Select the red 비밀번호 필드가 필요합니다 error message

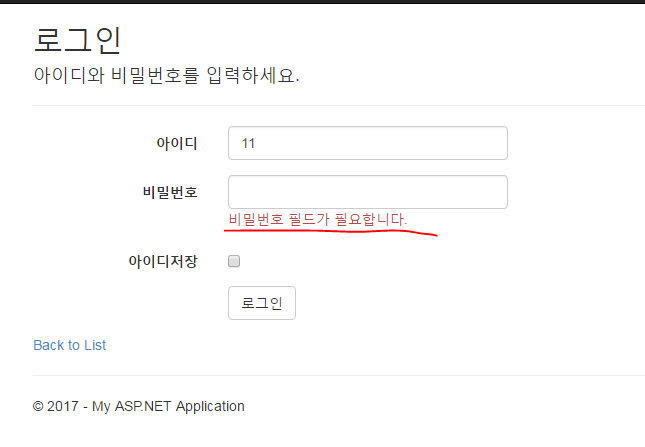click(x=318, y=219)
